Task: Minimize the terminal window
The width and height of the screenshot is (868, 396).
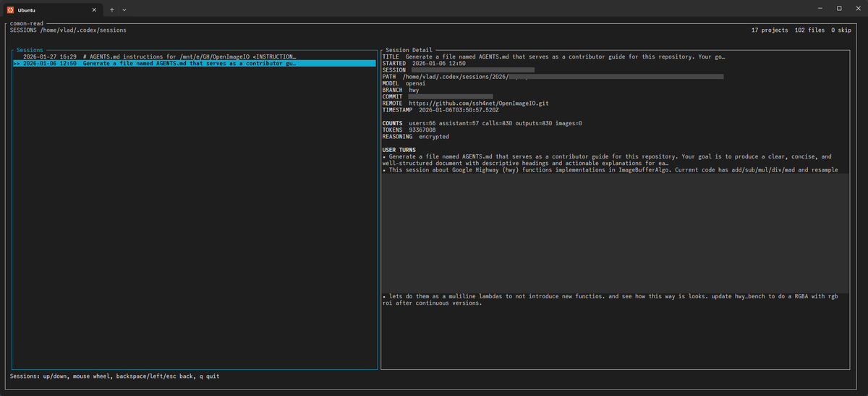Action: pyautogui.click(x=819, y=9)
